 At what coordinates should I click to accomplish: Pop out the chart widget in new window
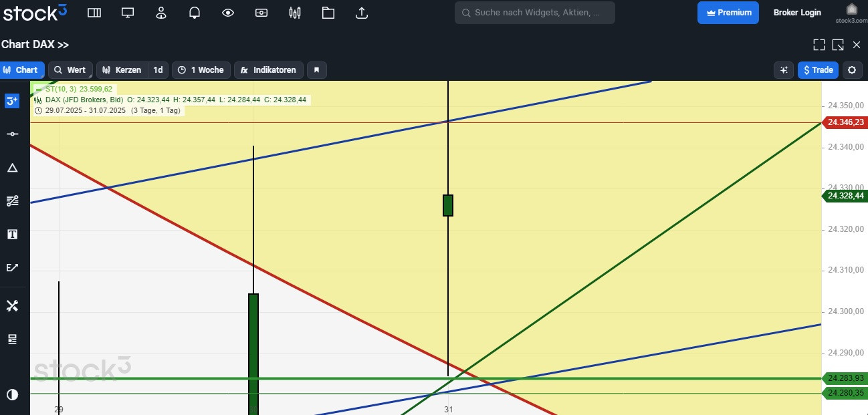[x=838, y=45]
